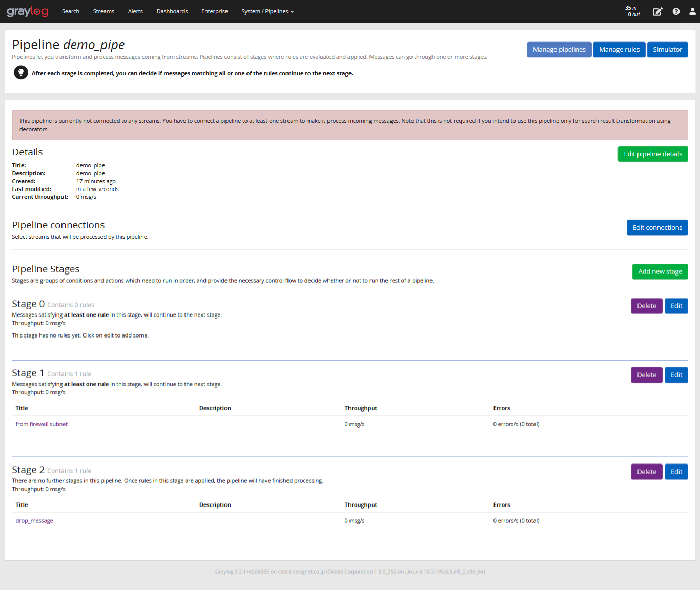The height and width of the screenshot is (590, 700).
Task: Delete Stage 1
Action: (x=647, y=375)
